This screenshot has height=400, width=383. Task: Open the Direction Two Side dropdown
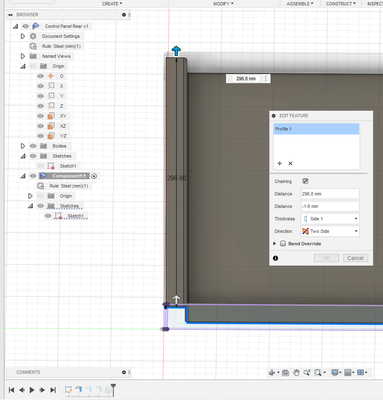(x=330, y=231)
